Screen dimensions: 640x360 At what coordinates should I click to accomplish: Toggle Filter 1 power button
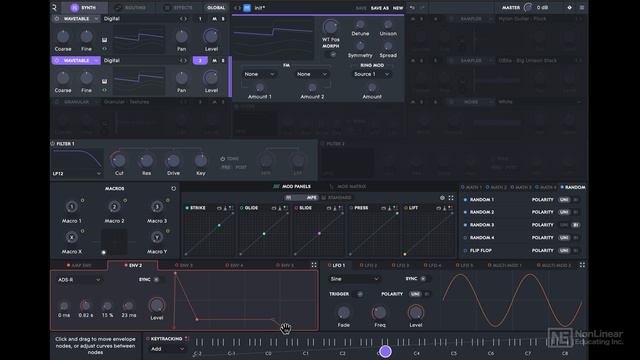[53, 144]
